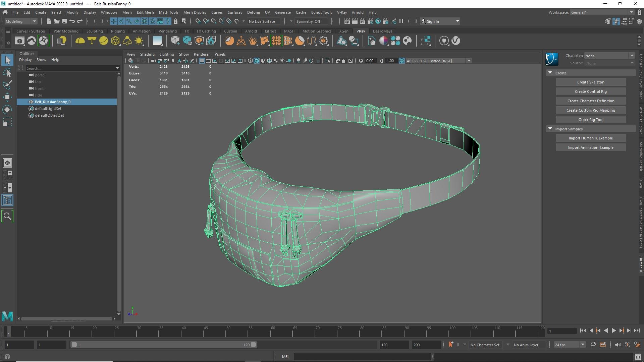Open the 24 fps frame rate dropdown
644x362 pixels.
click(x=570, y=345)
